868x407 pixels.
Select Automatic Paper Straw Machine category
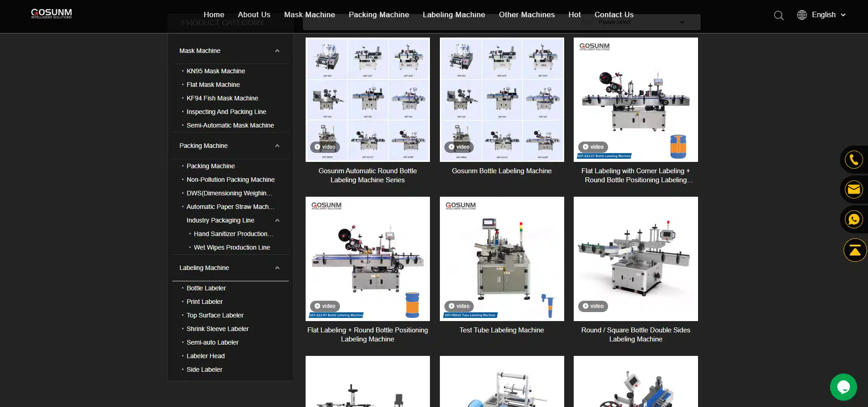click(231, 207)
